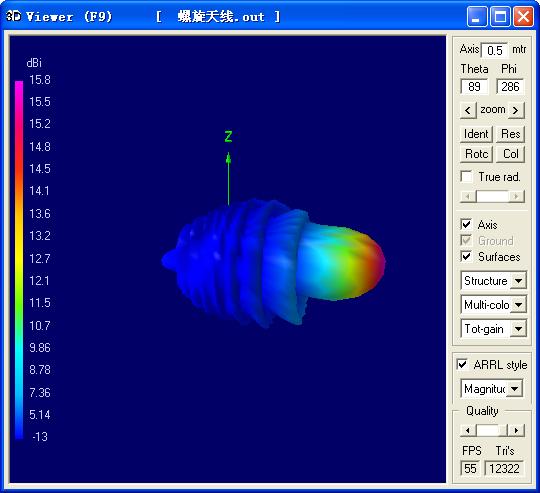Enable the True rad. checkbox
Viewport: 540px width, 493px height.
[x=466, y=177]
